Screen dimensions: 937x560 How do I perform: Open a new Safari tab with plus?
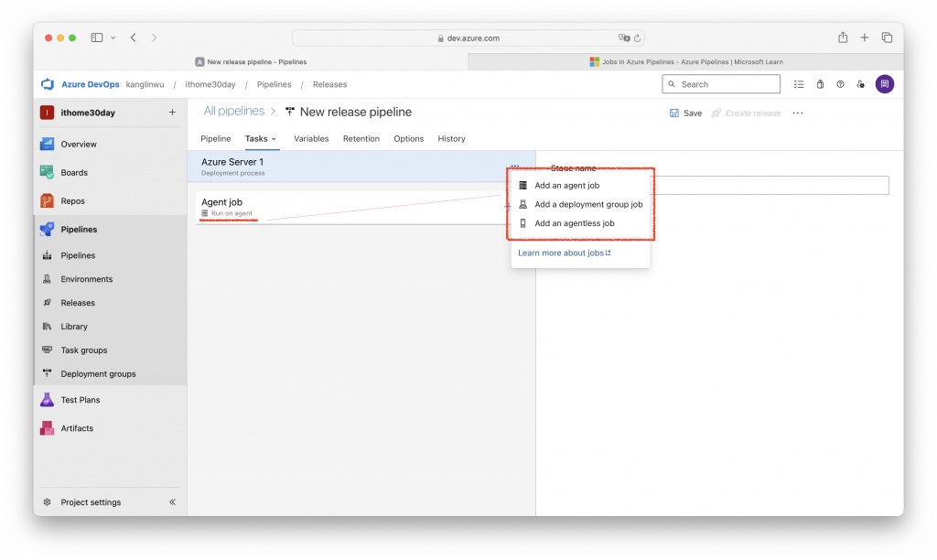pos(864,38)
